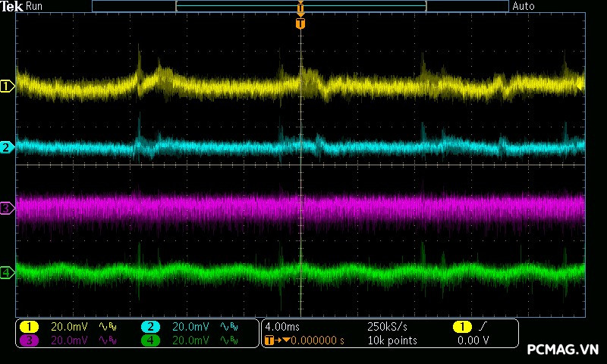Open the 250kS/s sample rate readout
Image resolution: width=607 pixels, height=364 pixels.
(x=387, y=326)
